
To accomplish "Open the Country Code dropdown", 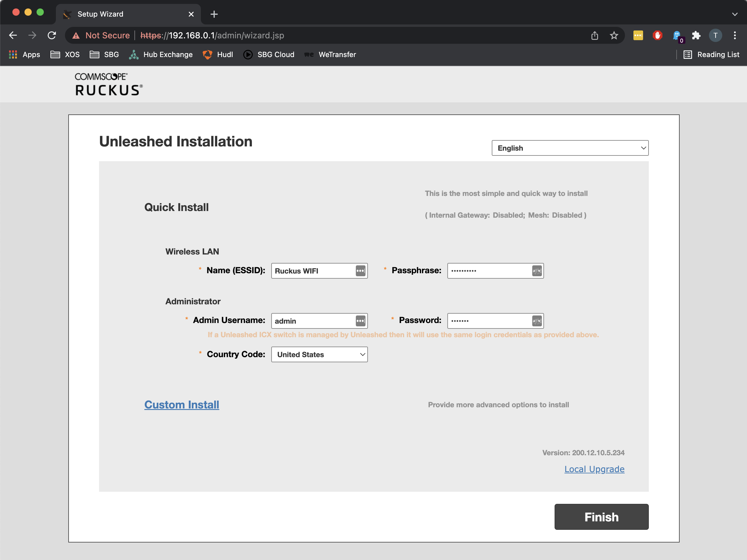I will (x=319, y=354).
